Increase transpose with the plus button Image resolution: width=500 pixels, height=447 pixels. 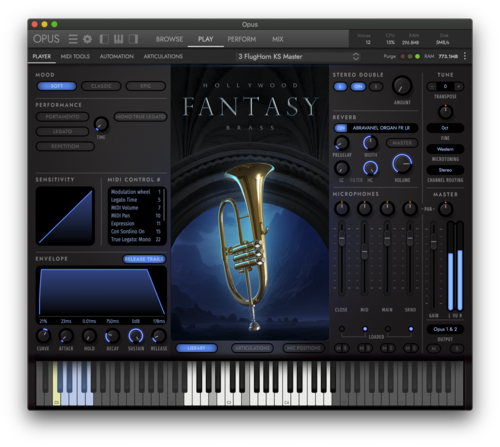tap(459, 86)
